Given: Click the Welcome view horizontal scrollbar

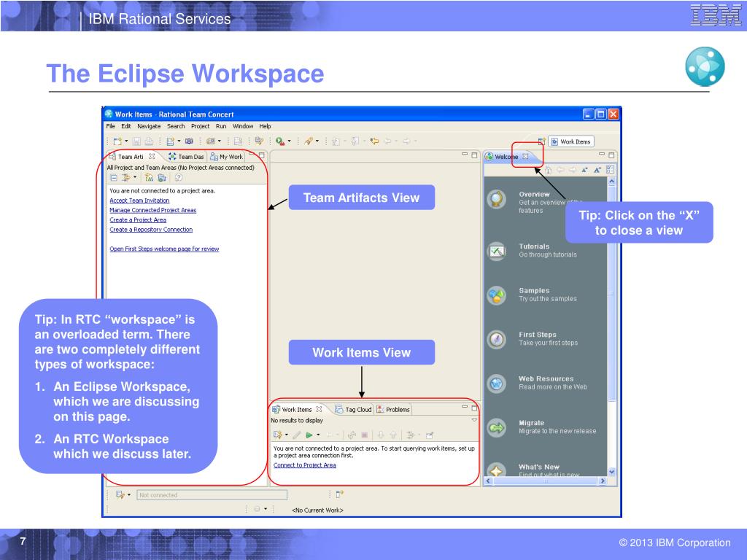Looking at the screenshot, I should coord(546,481).
